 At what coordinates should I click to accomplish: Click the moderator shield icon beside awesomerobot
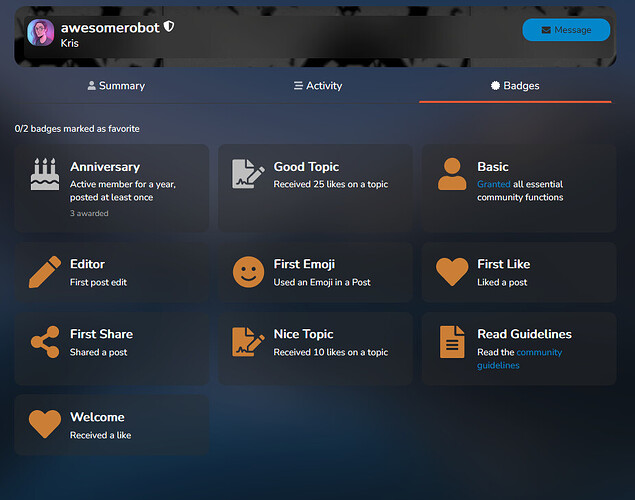click(169, 27)
